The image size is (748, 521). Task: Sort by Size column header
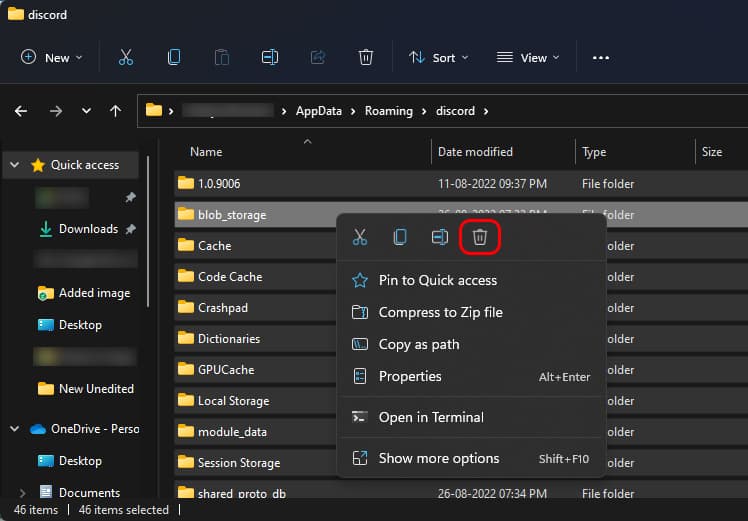tap(712, 152)
